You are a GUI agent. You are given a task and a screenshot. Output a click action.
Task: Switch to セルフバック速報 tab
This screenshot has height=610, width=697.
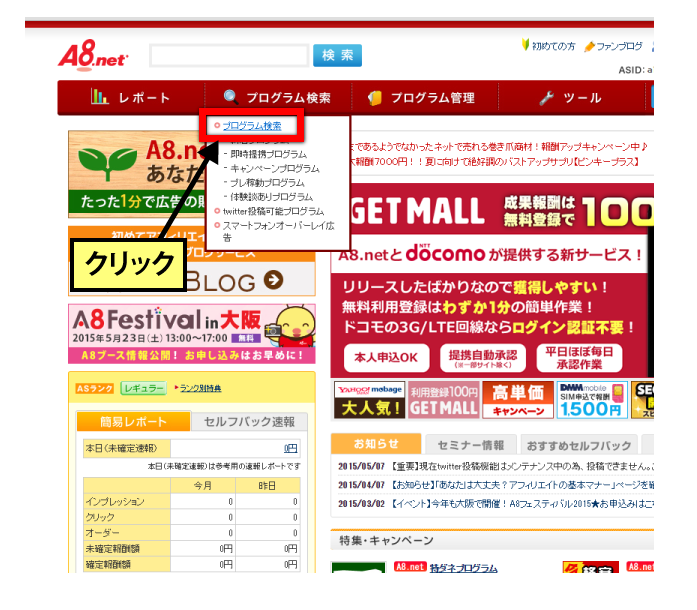coord(249,422)
